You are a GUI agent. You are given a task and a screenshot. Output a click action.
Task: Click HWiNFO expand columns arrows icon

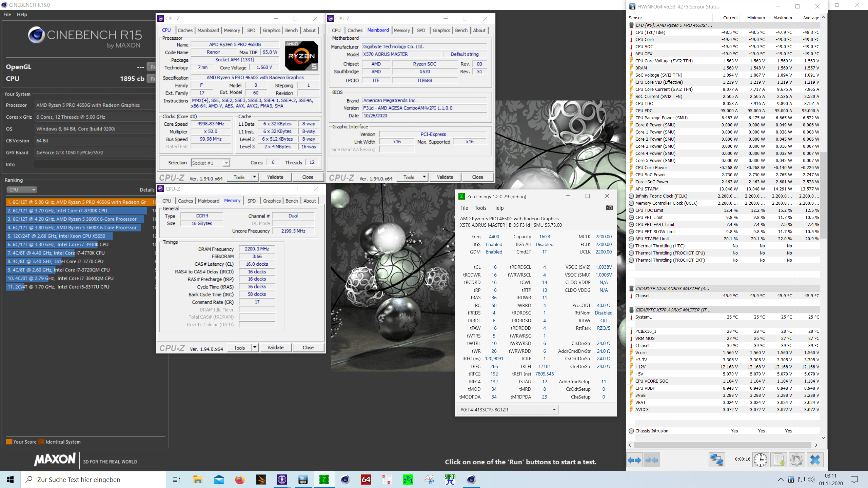coord(634,460)
